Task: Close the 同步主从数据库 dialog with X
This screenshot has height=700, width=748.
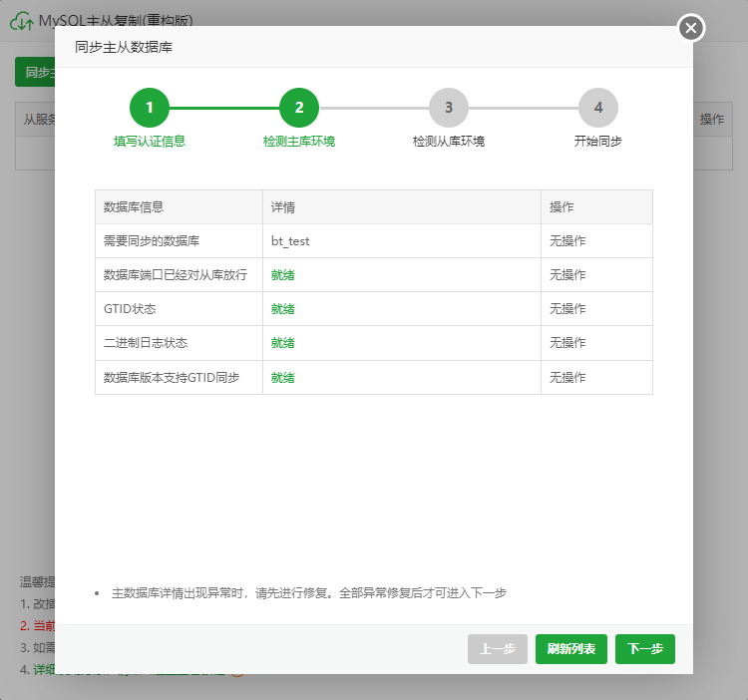Action: click(691, 28)
